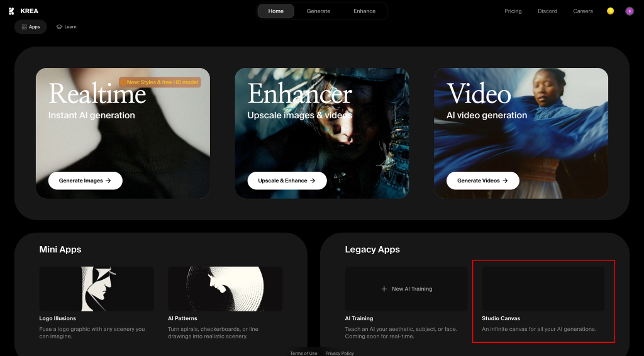The image size is (644, 356).
Task: Click the Mini Apps heading
Action: (60, 249)
